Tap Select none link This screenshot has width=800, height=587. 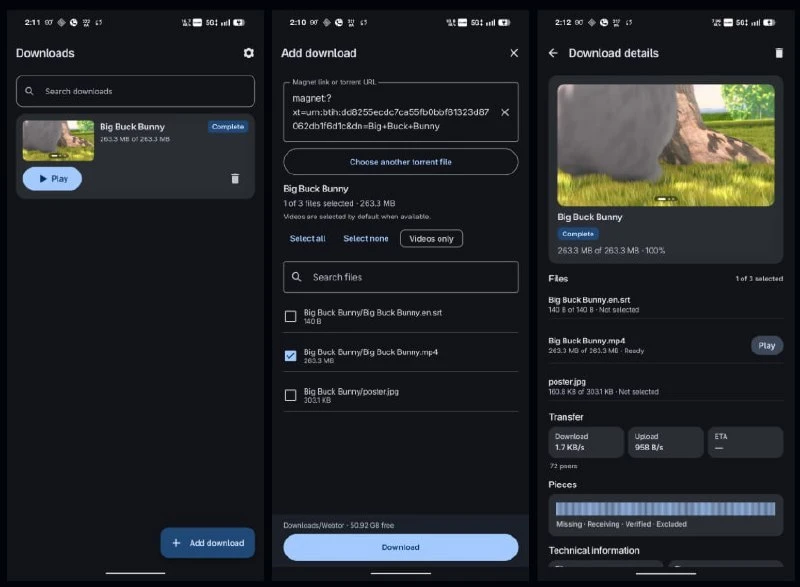point(366,238)
